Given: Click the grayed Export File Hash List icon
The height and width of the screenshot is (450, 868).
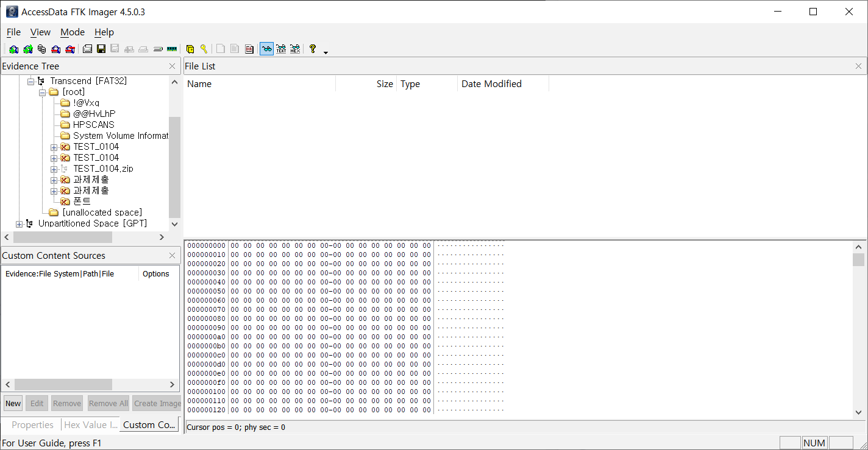Looking at the screenshot, I should click(235, 49).
